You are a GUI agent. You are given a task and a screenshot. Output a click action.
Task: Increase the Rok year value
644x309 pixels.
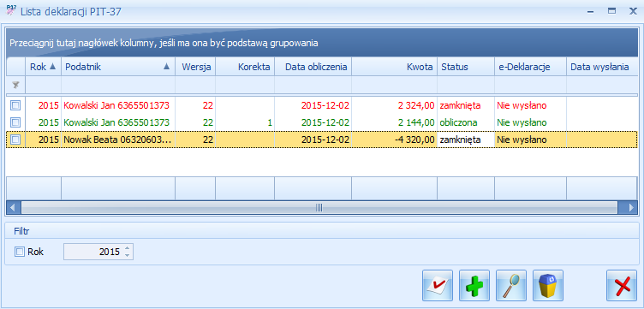click(x=128, y=248)
